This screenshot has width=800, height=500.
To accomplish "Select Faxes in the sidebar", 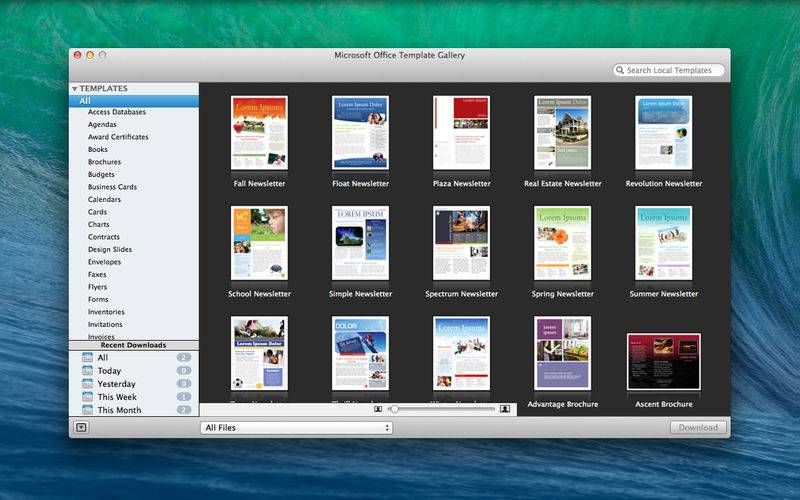I will click(x=97, y=274).
